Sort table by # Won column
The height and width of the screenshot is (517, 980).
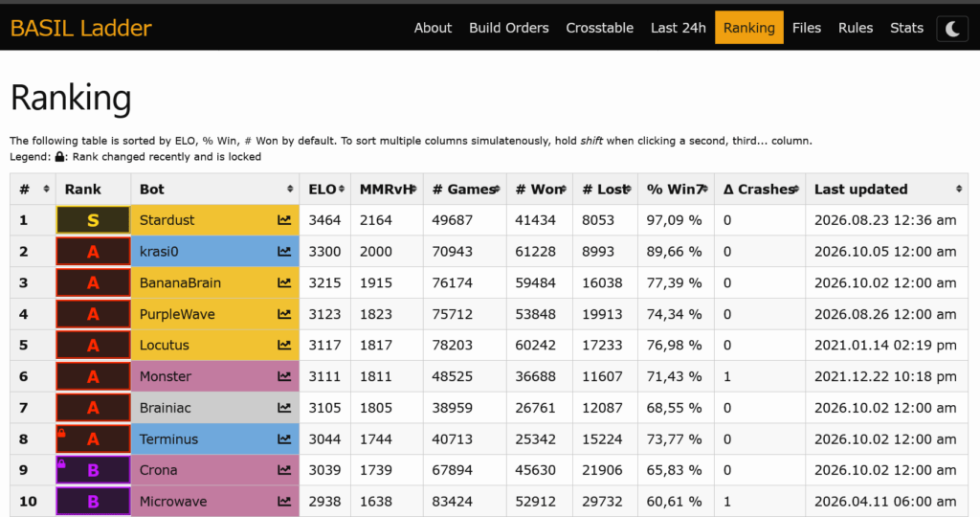540,189
